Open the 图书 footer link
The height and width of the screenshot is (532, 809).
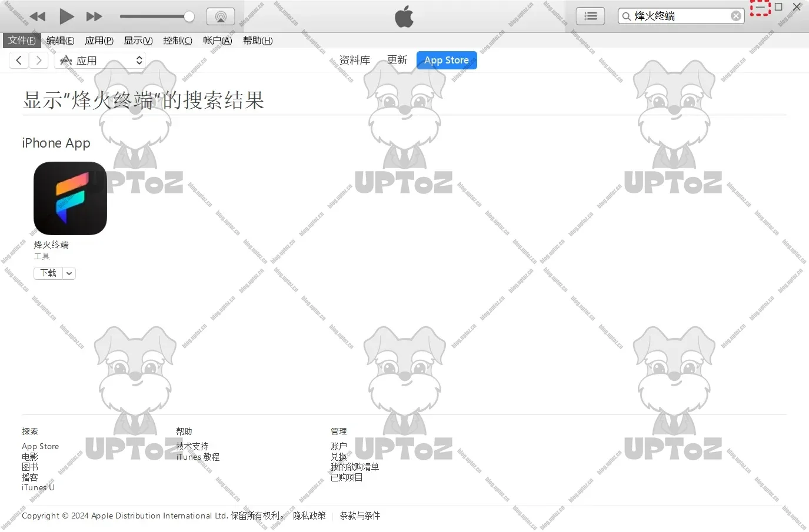coord(30,467)
